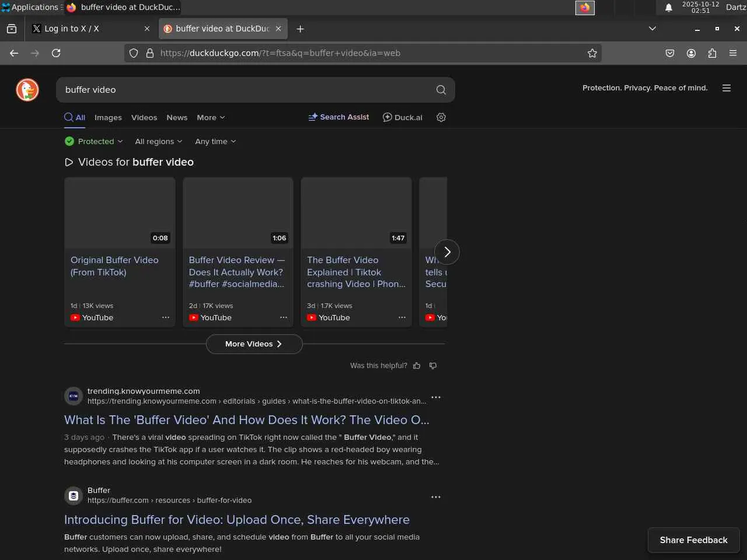Screen dimensions: 747x560
Task: Select the All results tab
Action: coord(75,117)
